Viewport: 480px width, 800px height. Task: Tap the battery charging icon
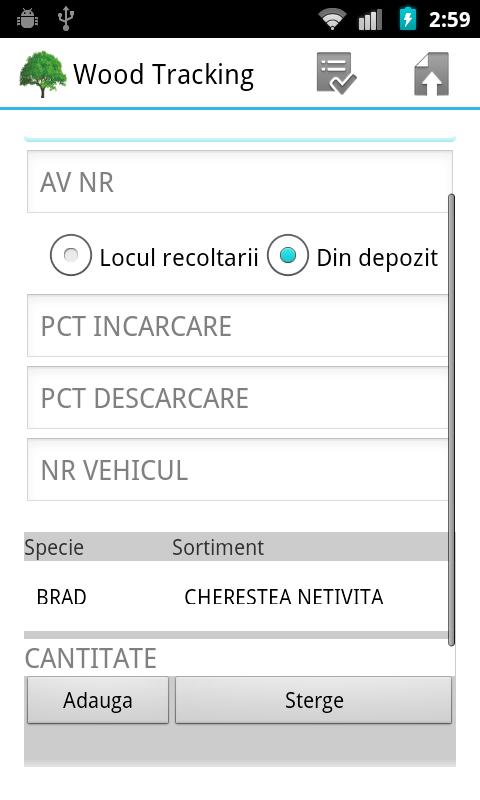click(x=408, y=19)
